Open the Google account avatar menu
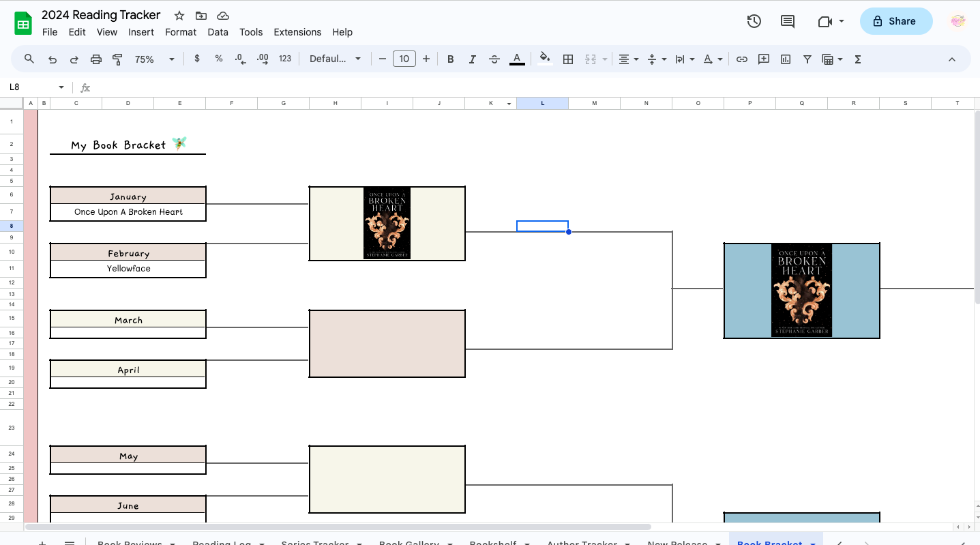980x545 pixels. (x=958, y=21)
